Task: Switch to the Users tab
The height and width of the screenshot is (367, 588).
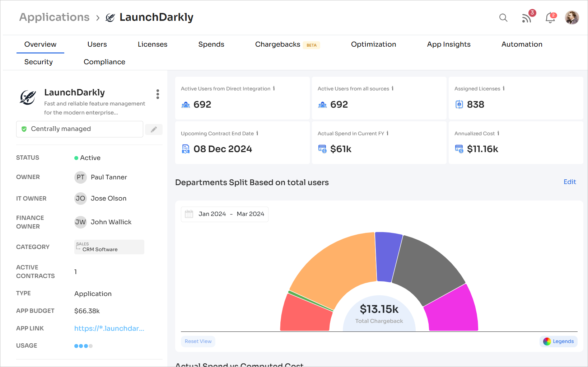Action: [97, 44]
